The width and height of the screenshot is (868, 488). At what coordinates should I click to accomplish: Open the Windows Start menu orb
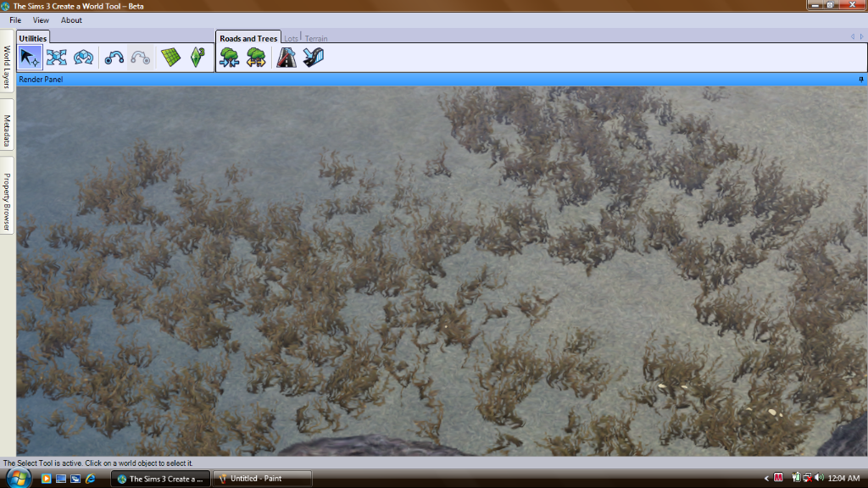pyautogui.click(x=19, y=478)
